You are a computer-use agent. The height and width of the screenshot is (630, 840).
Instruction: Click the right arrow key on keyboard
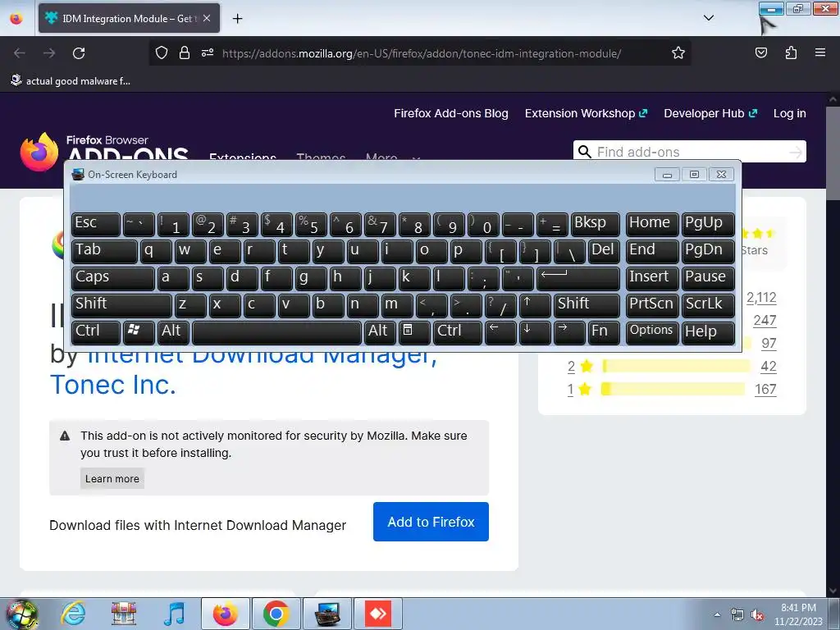(569, 331)
